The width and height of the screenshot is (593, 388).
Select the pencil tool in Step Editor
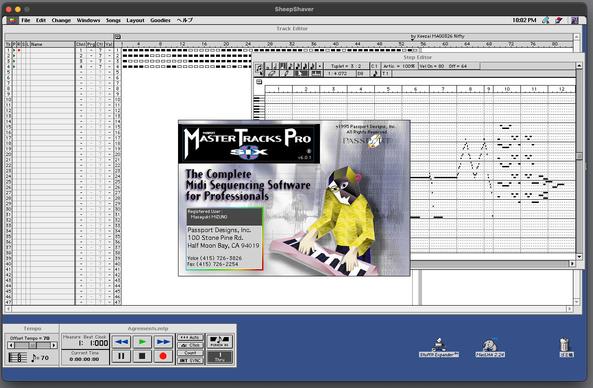pos(286,74)
